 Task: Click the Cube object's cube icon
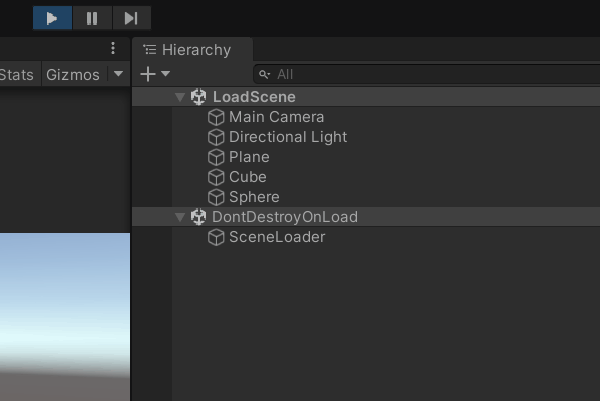216,177
